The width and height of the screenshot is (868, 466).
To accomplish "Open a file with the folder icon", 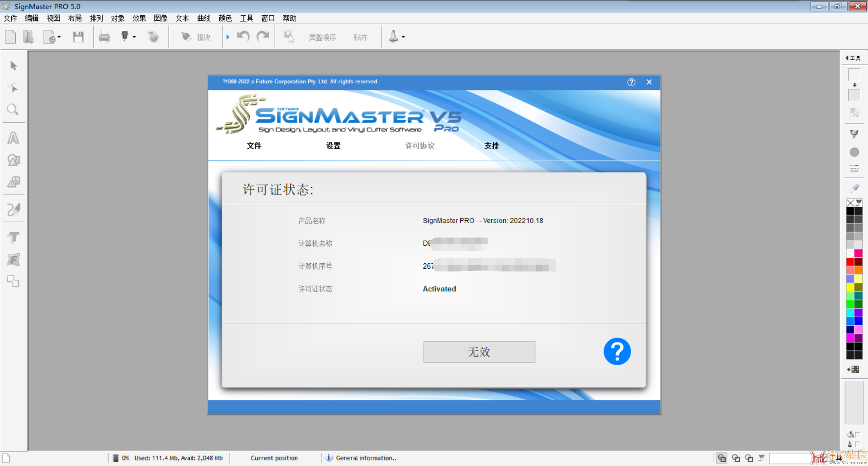I will (28, 37).
